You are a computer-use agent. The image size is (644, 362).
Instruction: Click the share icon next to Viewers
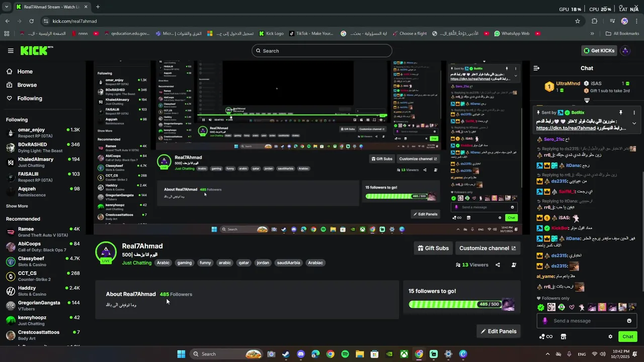pos(498,265)
